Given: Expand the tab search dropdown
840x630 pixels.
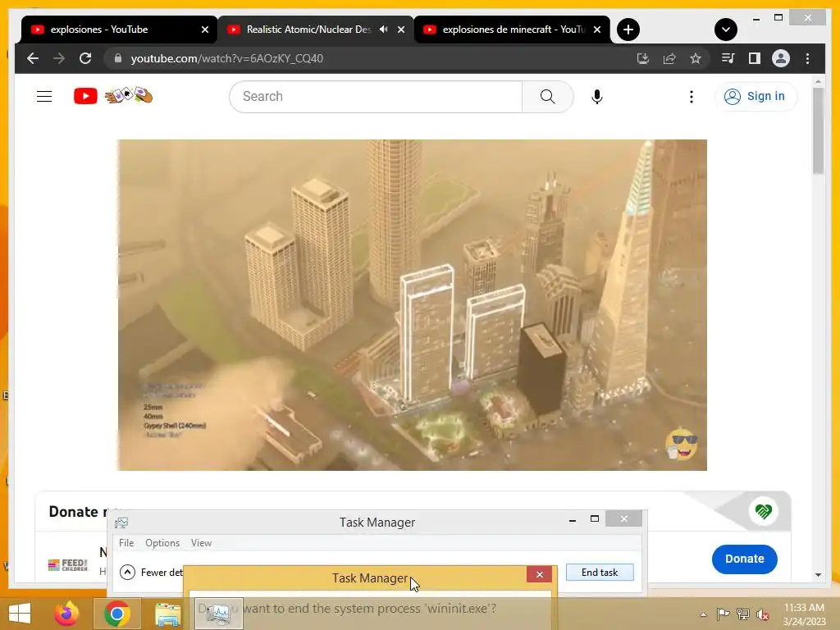Looking at the screenshot, I should coord(725,30).
